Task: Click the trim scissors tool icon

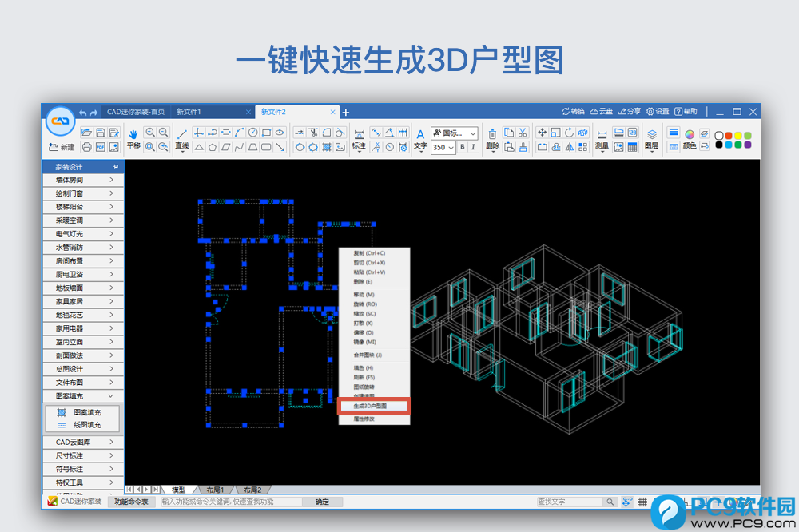Action: tap(313, 133)
